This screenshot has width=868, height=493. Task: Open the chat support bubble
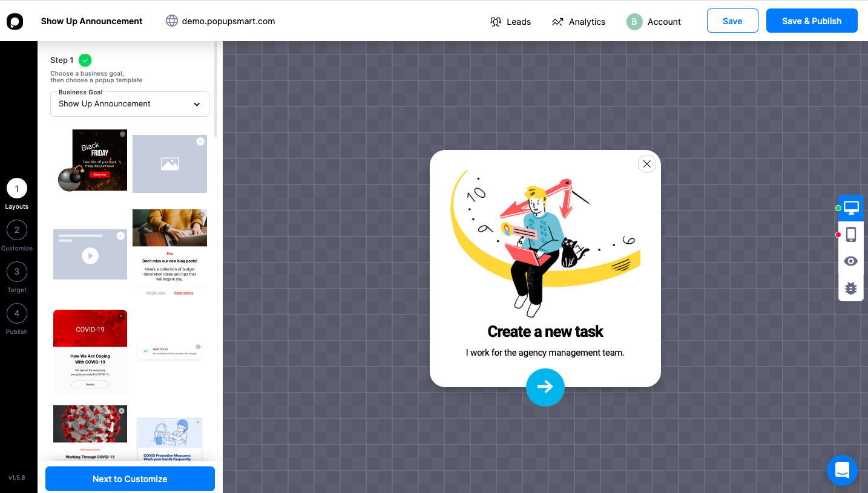(842, 470)
